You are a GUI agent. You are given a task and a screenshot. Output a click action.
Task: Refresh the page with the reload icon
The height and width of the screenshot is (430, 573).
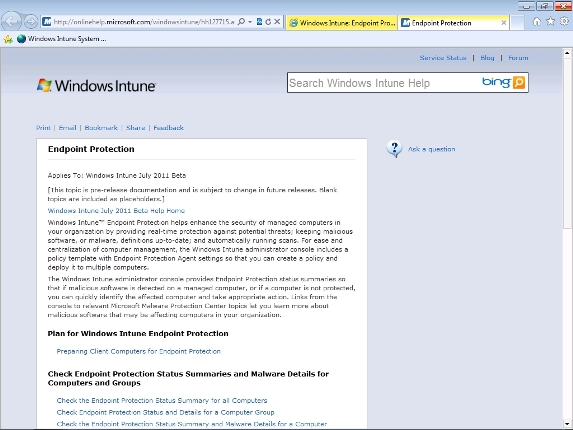click(268, 22)
